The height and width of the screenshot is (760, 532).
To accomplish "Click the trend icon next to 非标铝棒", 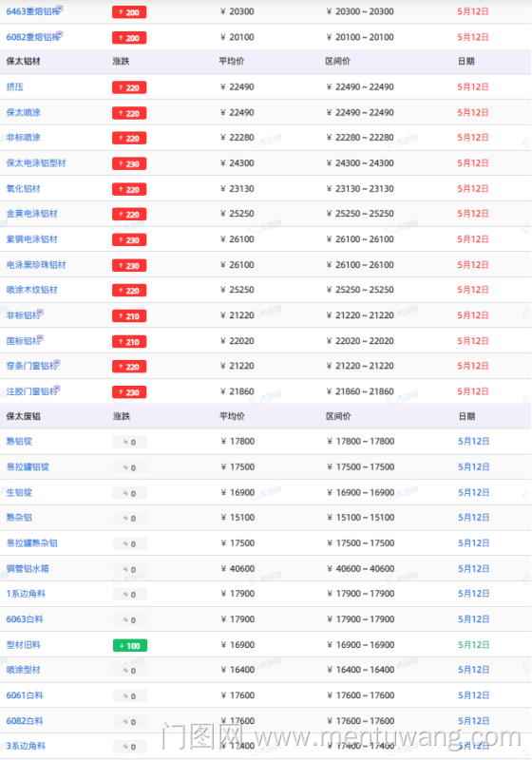I will [x=40, y=313].
